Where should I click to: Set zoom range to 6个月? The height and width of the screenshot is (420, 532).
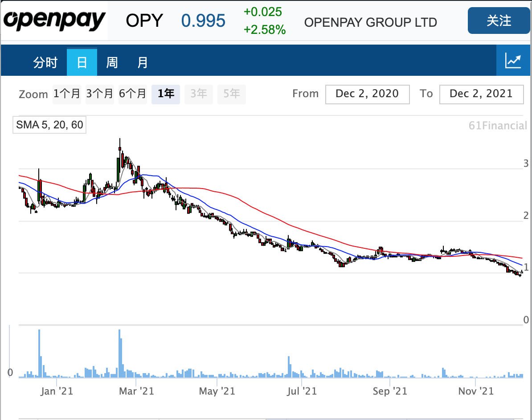[132, 94]
